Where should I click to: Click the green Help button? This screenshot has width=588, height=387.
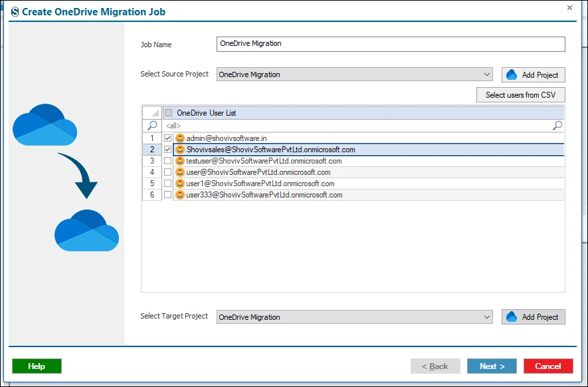click(37, 366)
